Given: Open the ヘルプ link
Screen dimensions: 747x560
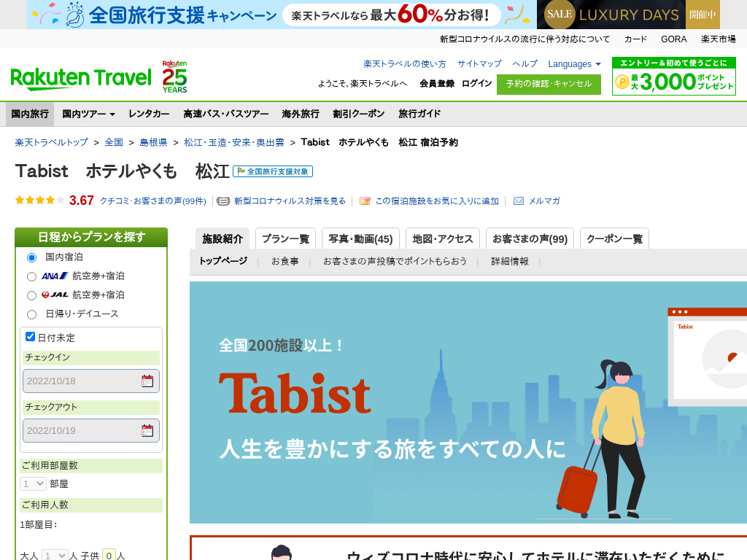Looking at the screenshot, I should click(x=525, y=64).
